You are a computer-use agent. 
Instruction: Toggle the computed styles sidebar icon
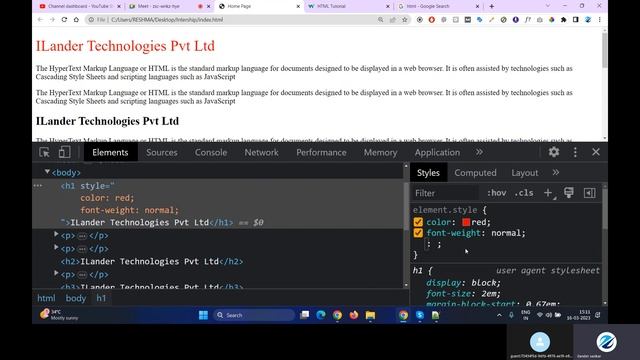coord(589,193)
